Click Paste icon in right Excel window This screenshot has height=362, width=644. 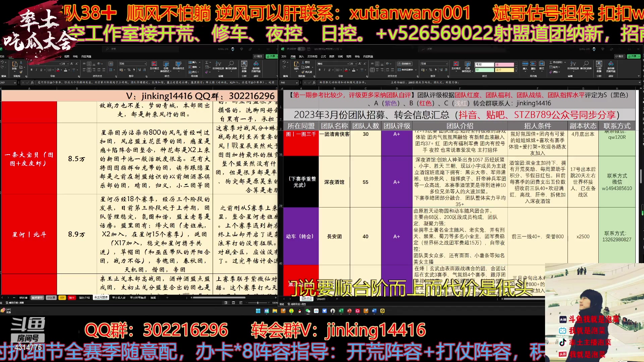[296, 64]
